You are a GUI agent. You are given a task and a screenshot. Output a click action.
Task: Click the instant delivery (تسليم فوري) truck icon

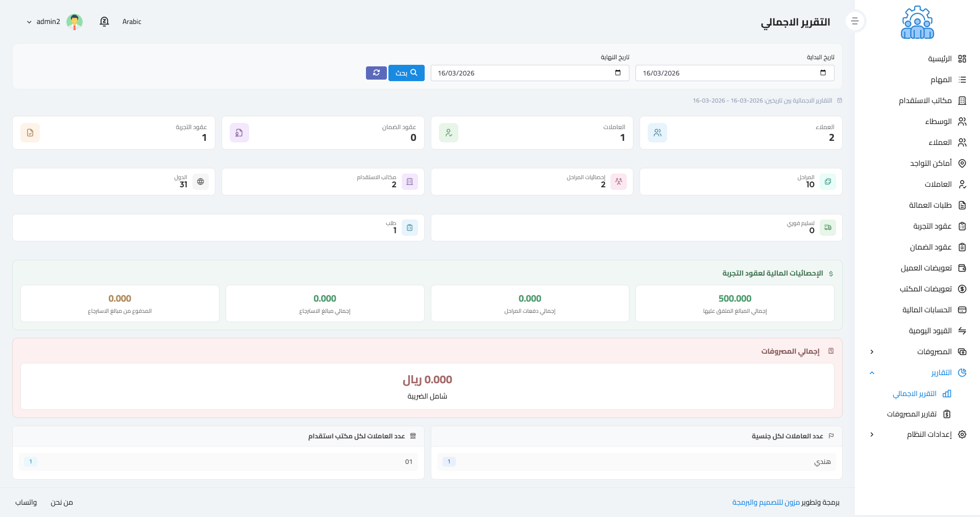(827, 228)
